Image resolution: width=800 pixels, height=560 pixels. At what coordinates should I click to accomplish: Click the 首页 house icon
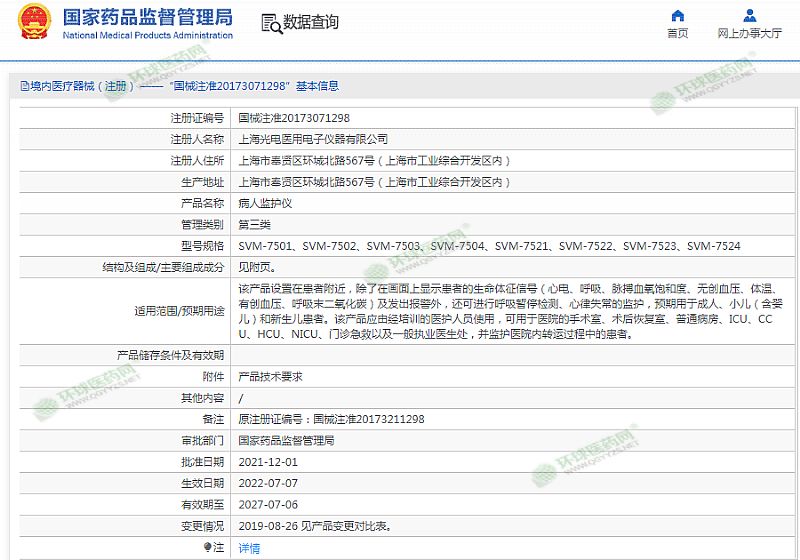(x=677, y=15)
